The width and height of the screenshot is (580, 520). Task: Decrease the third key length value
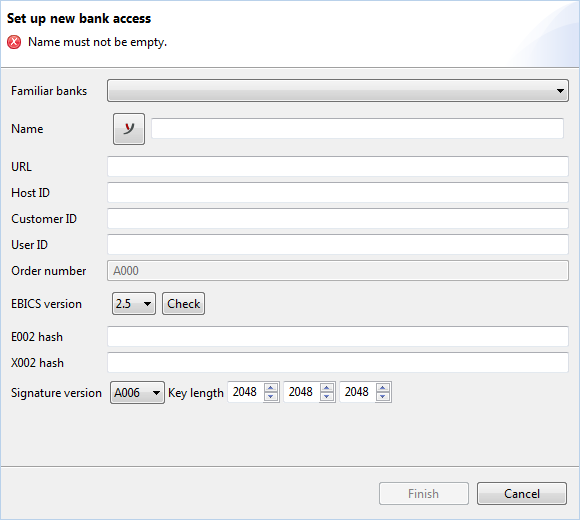pyautogui.click(x=382, y=396)
